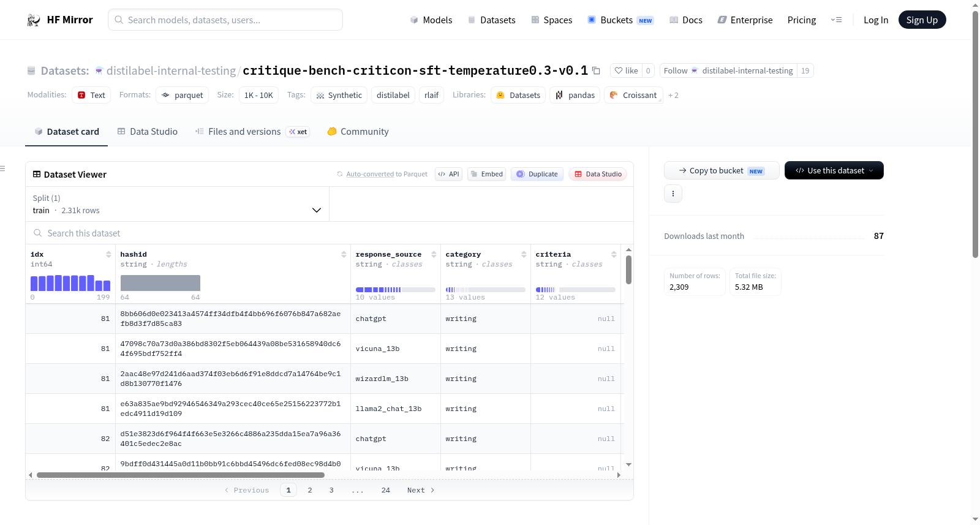Click the API button in Dataset Viewer
The height and width of the screenshot is (525, 980).
448,174
